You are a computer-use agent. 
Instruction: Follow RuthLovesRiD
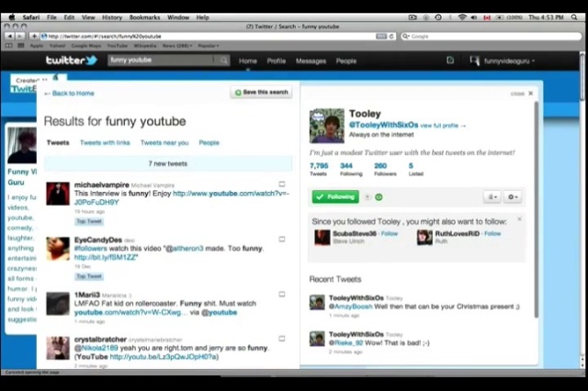click(492, 234)
